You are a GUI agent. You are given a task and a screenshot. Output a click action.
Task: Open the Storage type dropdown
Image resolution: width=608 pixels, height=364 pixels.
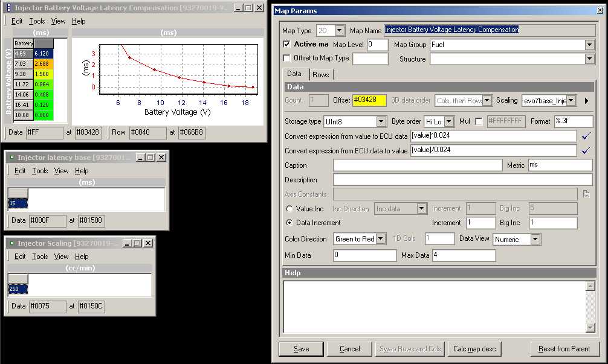[381, 122]
